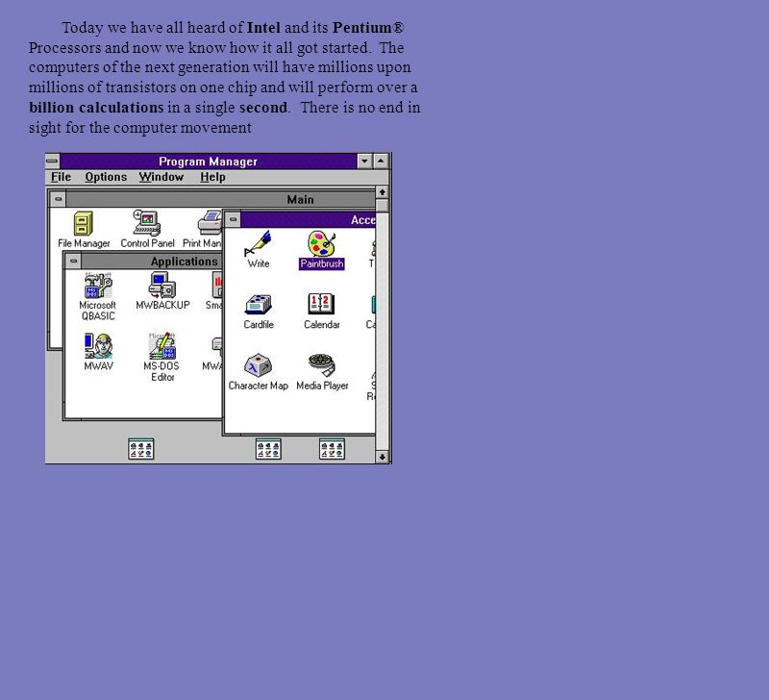Screen dimensions: 769x700
Task: Select the Paintbrush label text
Action: click(322, 263)
